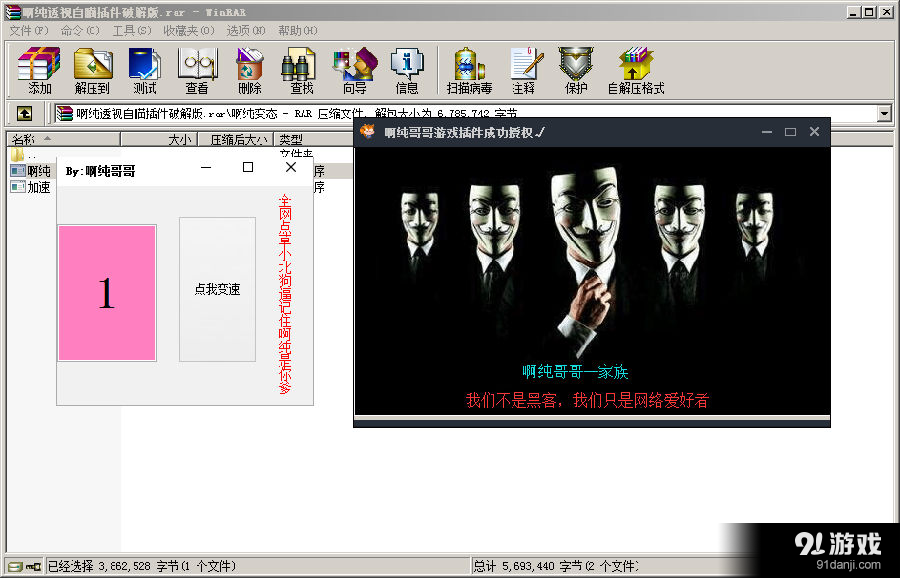Sort files by the 名称 column header
The width and height of the screenshot is (900, 578).
pyautogui.click(x=64, y=139)
